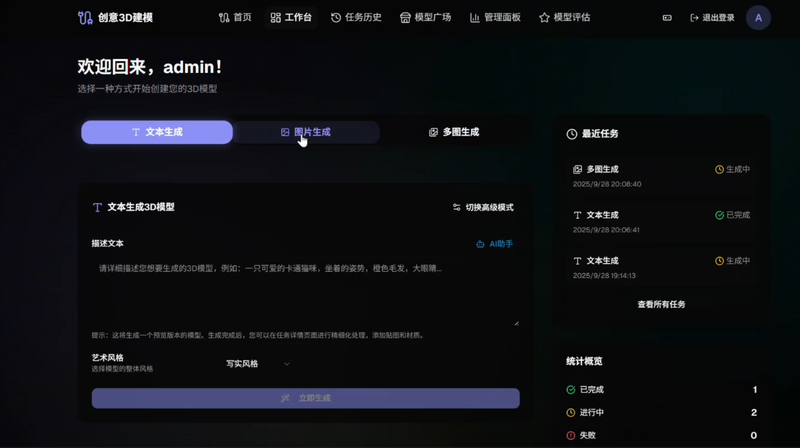Open the 模型评估 model evaluation page
This screenshot has height=448, width=800.
pyautogui.click(x=564, y=18)
